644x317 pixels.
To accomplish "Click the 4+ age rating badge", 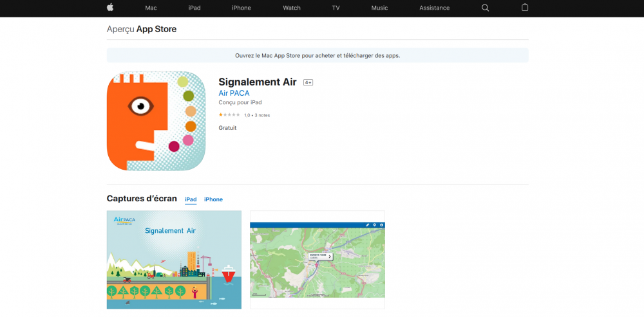I will [x=308, y=82].
